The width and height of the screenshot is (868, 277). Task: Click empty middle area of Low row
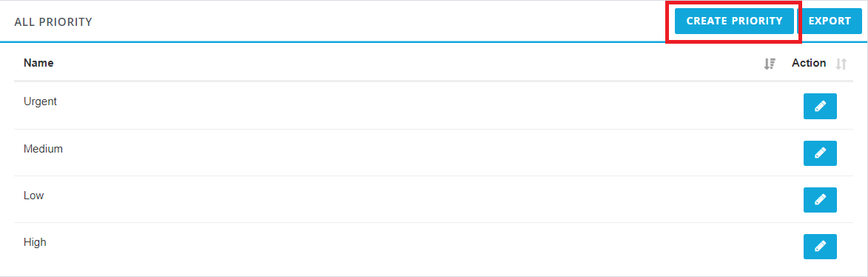[x=421, y=200]
